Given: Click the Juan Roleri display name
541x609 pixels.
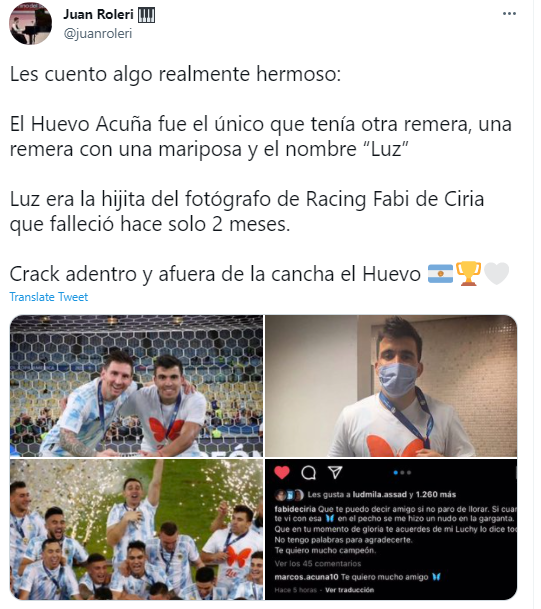Looking at the screenshot, I should coord(98,14).
